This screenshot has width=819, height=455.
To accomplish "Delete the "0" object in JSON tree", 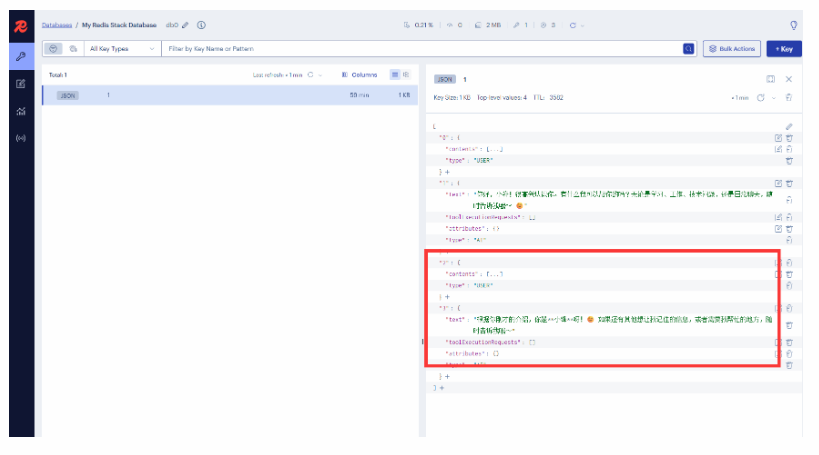I will pos(789,138).
